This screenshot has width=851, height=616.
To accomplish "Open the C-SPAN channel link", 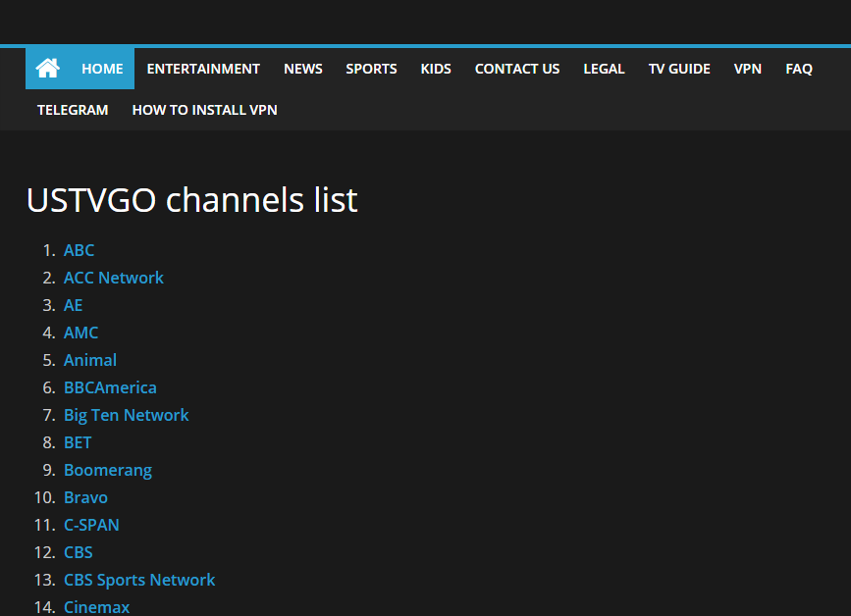I will click(x=91, y=525).
